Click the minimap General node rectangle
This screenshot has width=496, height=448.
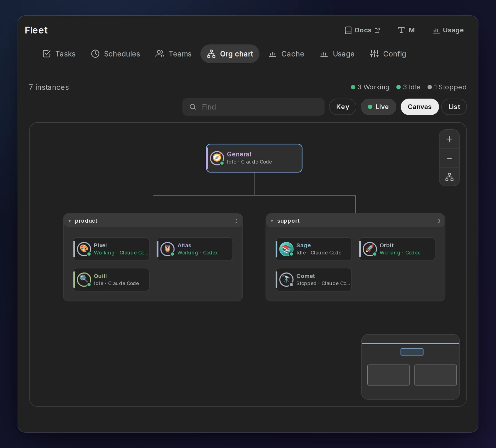click(412, 352)
